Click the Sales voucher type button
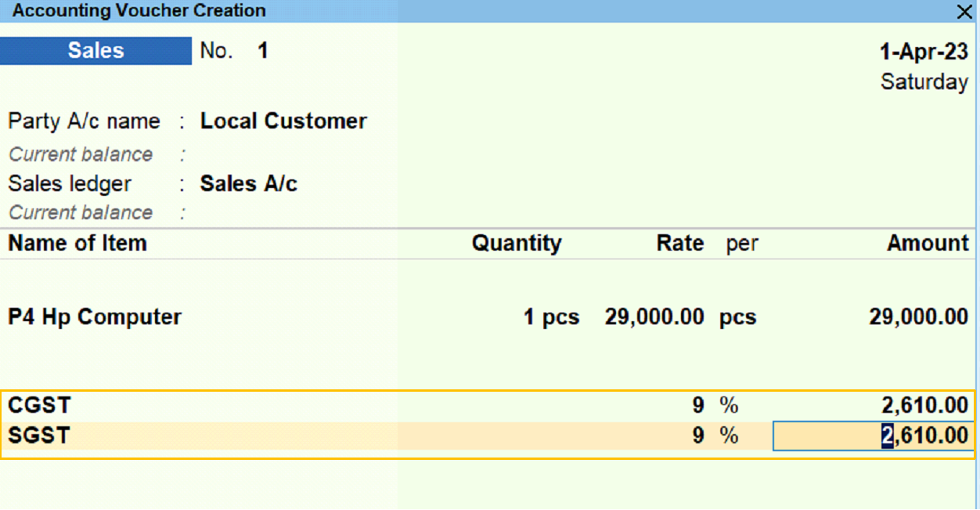 (x=95, y=51)
